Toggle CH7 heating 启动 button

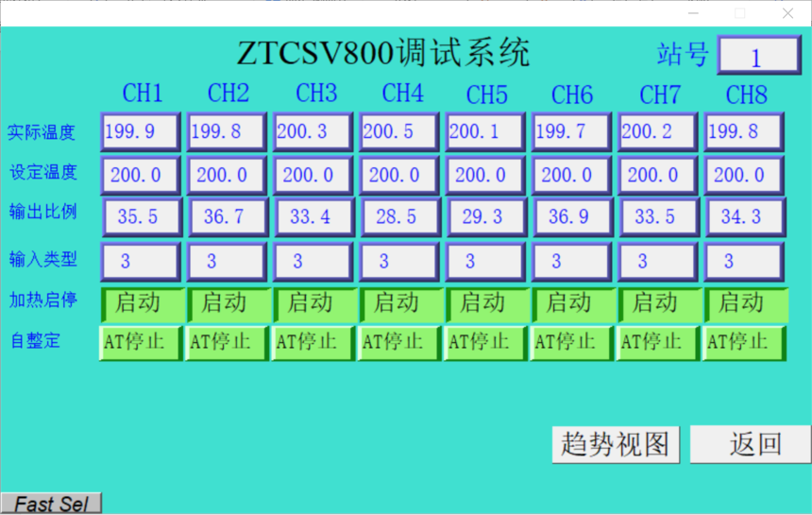coord(660,305)
